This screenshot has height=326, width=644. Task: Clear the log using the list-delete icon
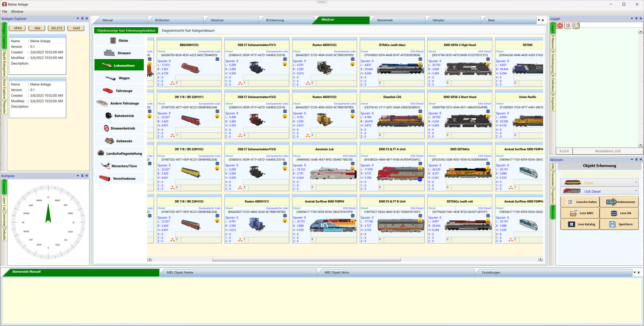point(568,25)
